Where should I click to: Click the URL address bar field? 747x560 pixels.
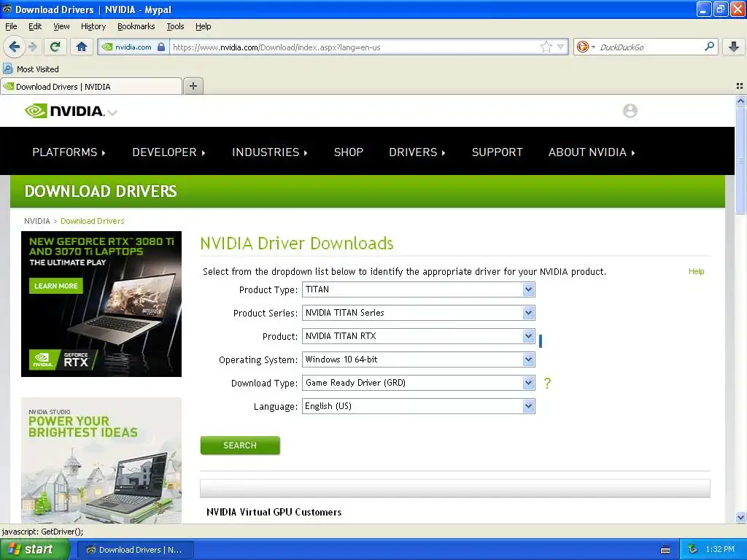(355, 47)
